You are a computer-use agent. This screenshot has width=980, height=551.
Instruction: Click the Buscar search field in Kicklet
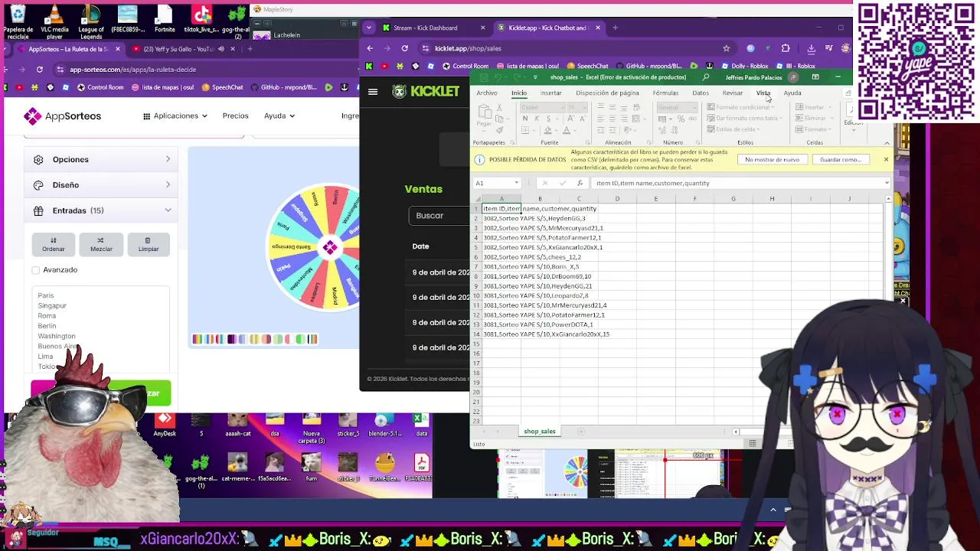(439, 216)
